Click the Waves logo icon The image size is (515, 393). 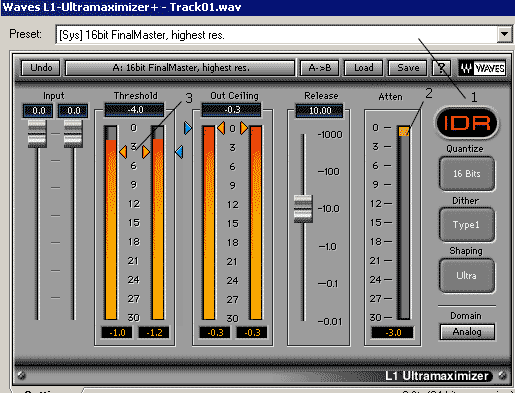pos(483,68)
